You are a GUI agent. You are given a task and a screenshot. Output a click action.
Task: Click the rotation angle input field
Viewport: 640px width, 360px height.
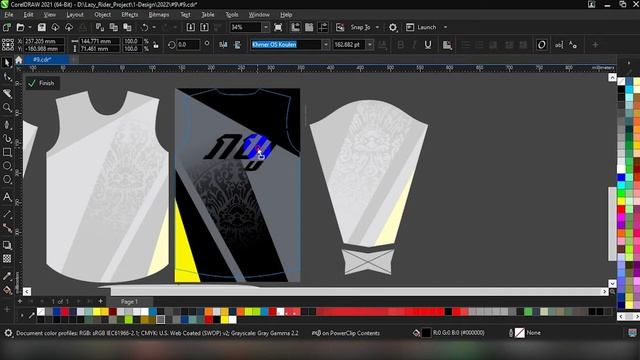coord(188,44)
